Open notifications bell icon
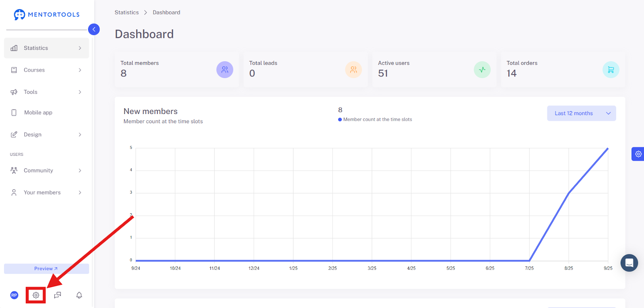 click(79, 295)
